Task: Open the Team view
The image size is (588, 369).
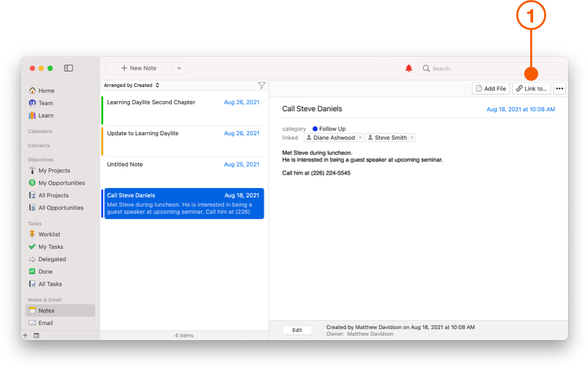Action: (x=44, y=103)
